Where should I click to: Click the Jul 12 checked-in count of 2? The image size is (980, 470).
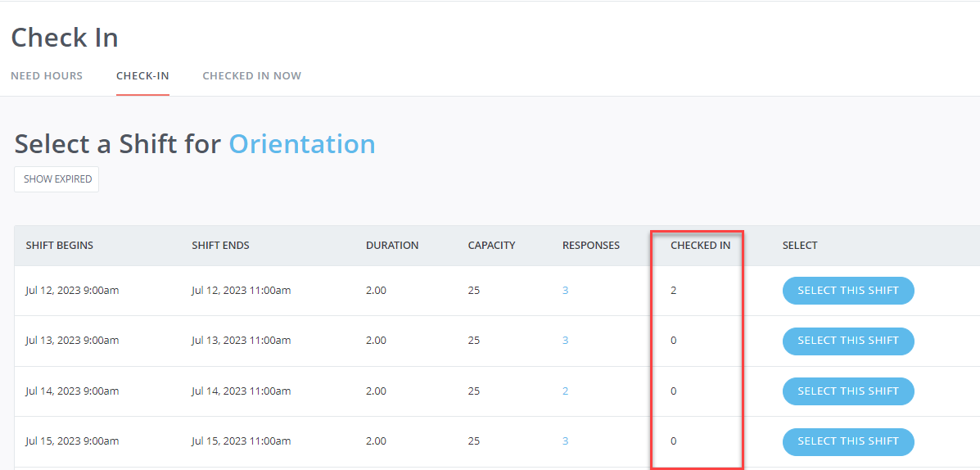674,291
